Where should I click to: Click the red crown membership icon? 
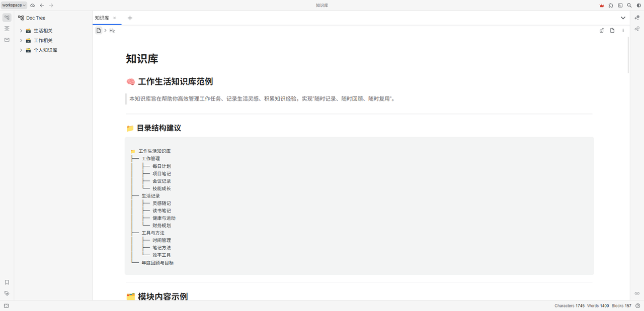(x=601, y=5)
